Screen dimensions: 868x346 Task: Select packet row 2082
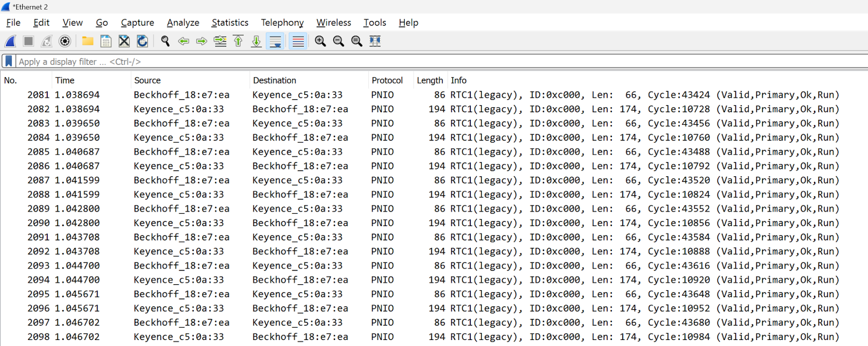click(x=434, y=109)
